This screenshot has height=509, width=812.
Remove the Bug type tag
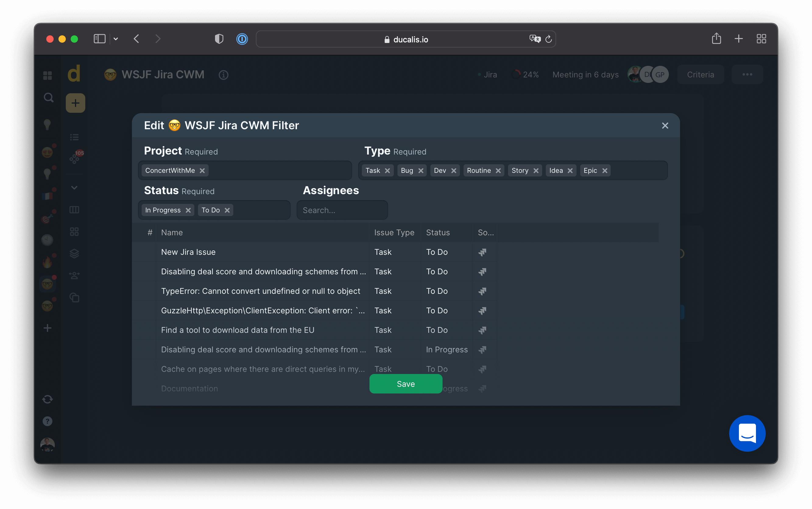pos(421,171)
